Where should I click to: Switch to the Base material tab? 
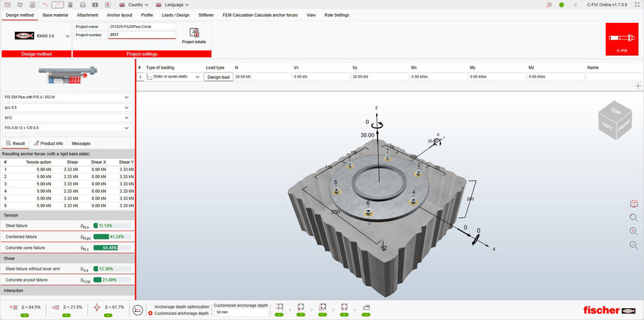click(55, 15)
